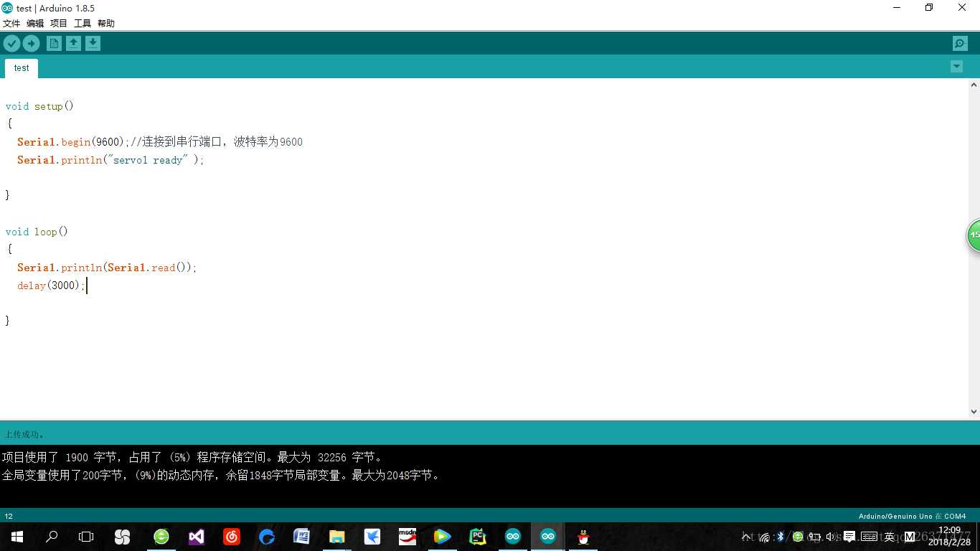The width and height of the screenshot is (980, 551).
Task: Open File Explorer from taskbar
Action: coord(337,537)
